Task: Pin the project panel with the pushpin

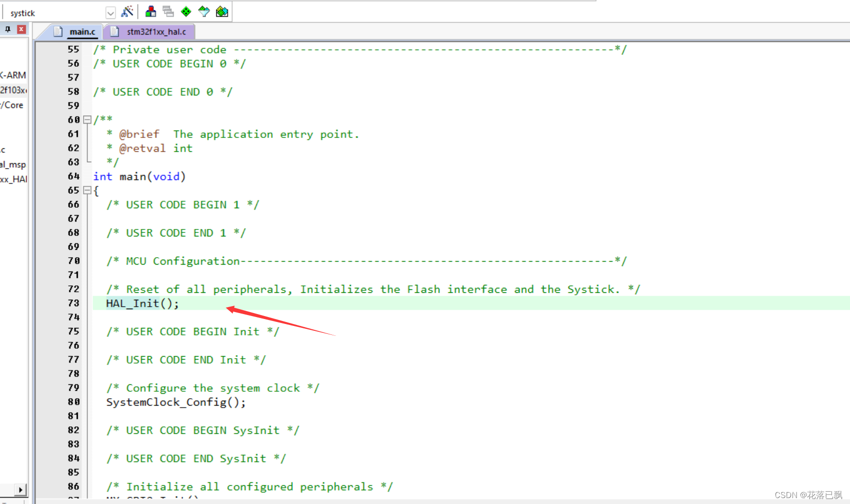Action: pos(8,29)
